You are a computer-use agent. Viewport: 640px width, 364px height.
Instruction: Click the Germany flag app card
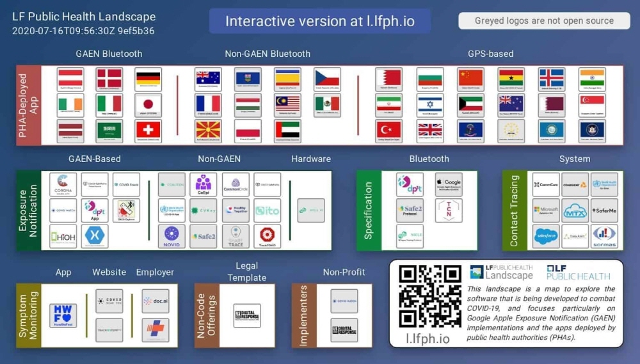148,79
